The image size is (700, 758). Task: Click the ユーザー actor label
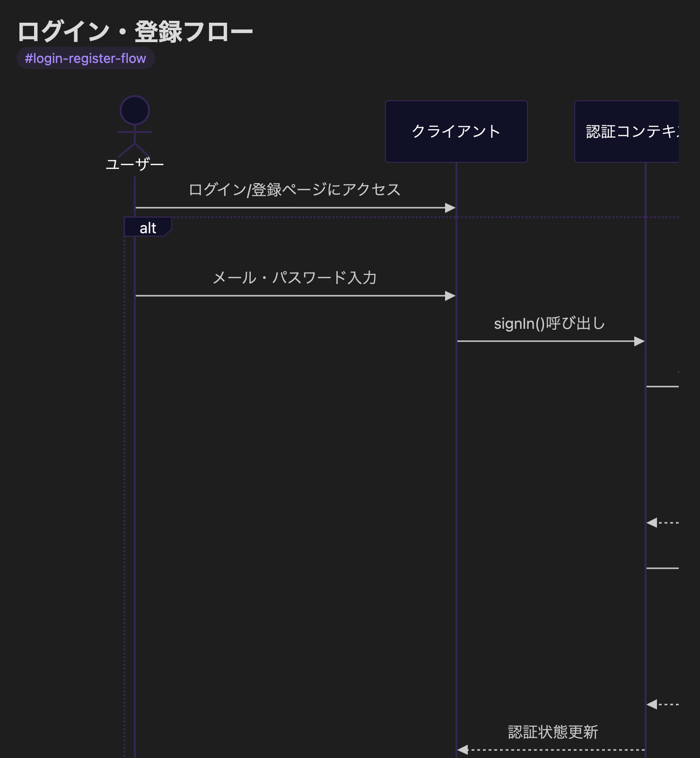tap(135, 165)
